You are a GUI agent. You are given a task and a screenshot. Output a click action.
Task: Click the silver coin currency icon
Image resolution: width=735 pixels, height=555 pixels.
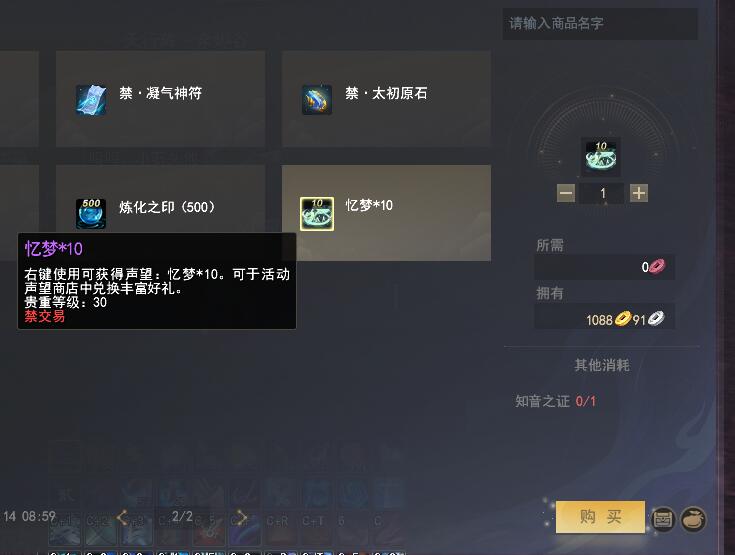[656, 319]
